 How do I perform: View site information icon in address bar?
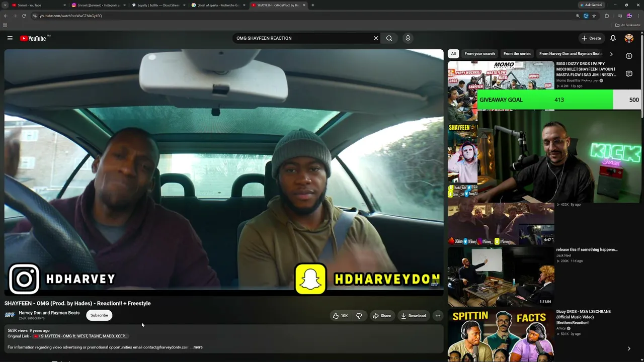(x=35, y=16)
